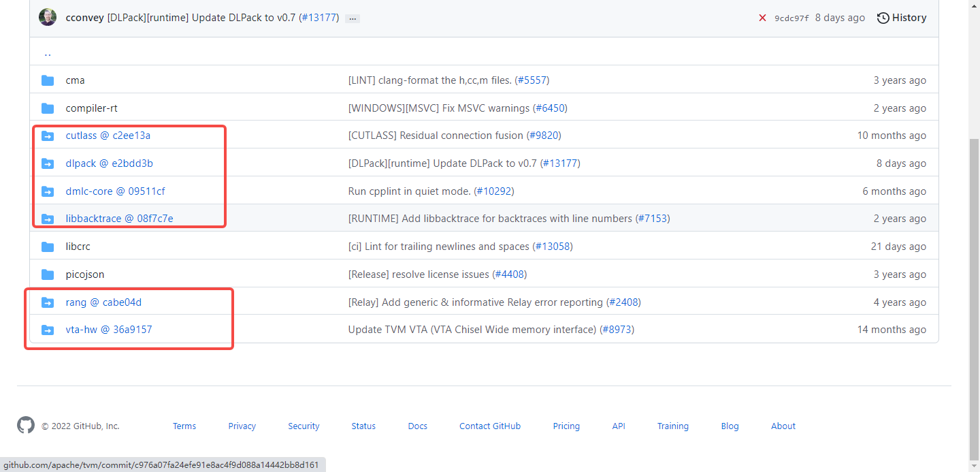Open the rang @ cabe04d submodule

[x=103, y=302]
